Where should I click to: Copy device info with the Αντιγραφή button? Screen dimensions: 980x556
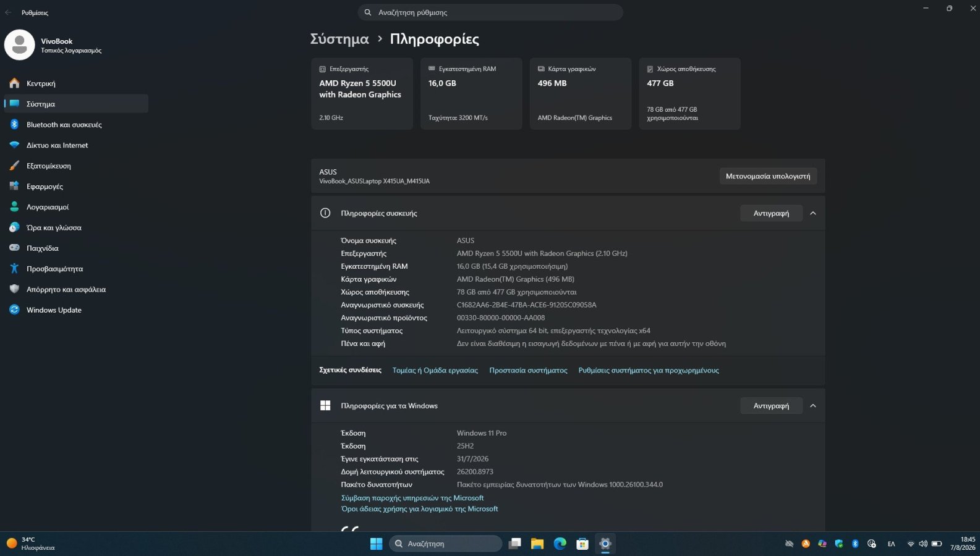coord(771,213)
